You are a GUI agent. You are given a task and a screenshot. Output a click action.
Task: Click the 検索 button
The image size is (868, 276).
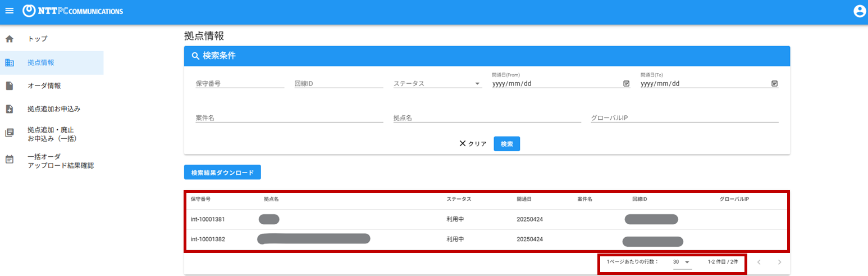click(x=507, y=144)
